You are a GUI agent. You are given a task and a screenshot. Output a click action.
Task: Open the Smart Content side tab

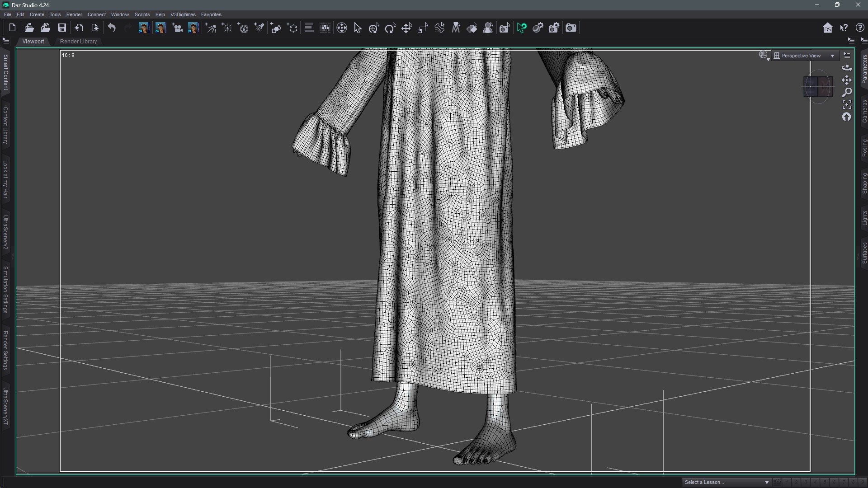(5, 72)
